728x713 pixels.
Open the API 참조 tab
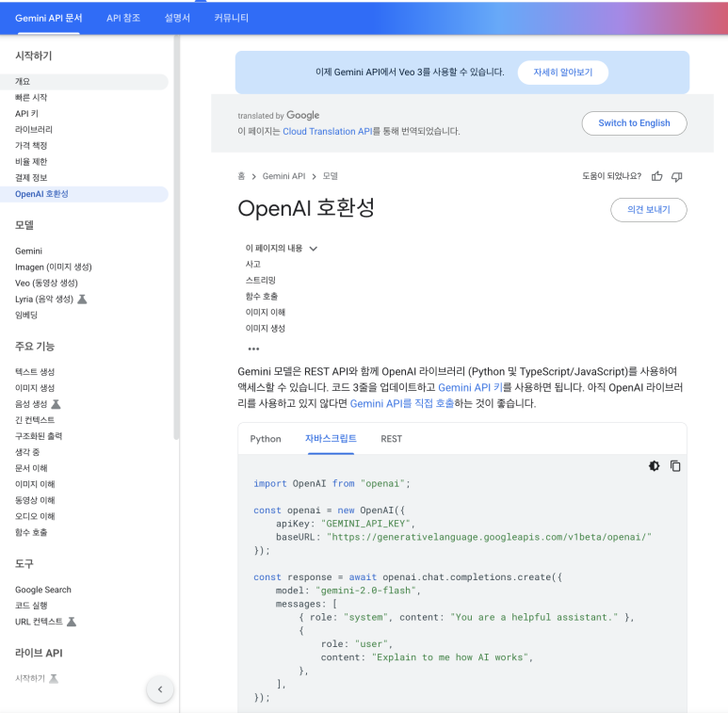123,18
